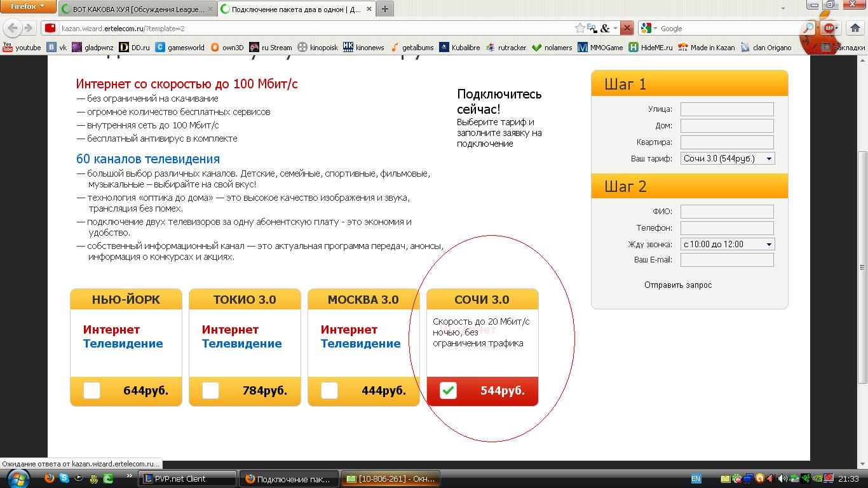Open the Firefox menu button

(28, 6)
